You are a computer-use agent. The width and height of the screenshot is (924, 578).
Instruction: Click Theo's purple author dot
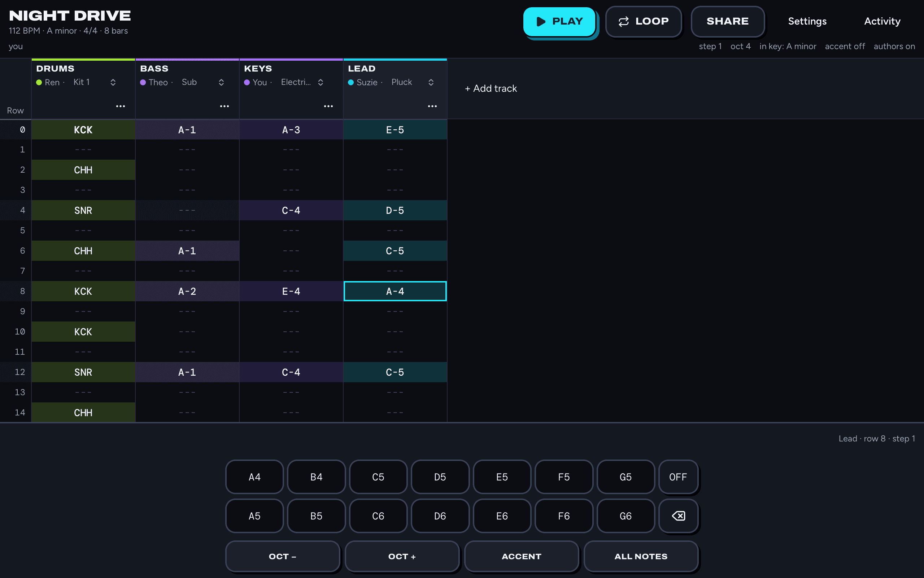143,82
